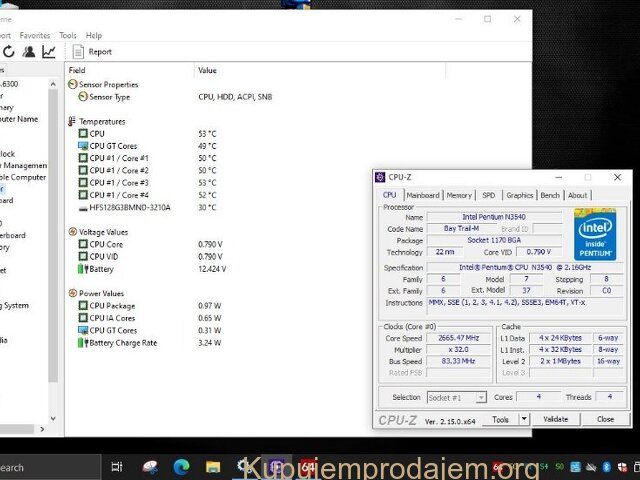Open the graph chart icon in toolbar
The image size is (640, 480).
pos(48,52)
